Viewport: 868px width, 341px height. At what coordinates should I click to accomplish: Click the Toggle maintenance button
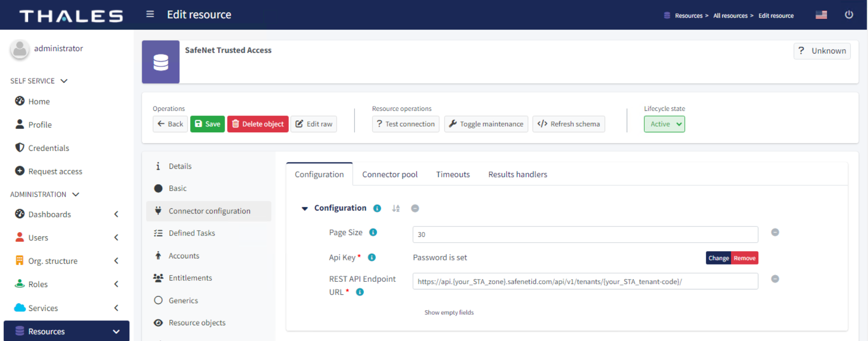click(x=486, y=124)
